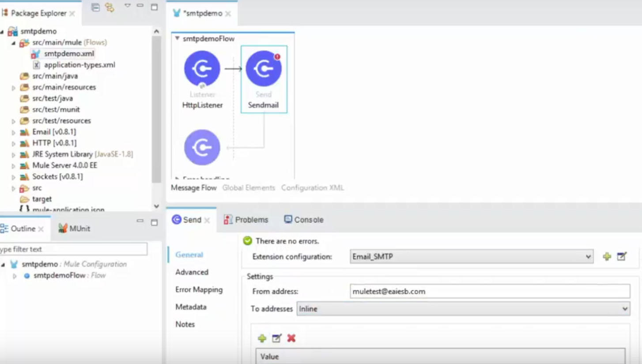Click the red error badge on Sendmail
Image resolution: width=642 pixels, height=364 pixels.
pos(277,56)
